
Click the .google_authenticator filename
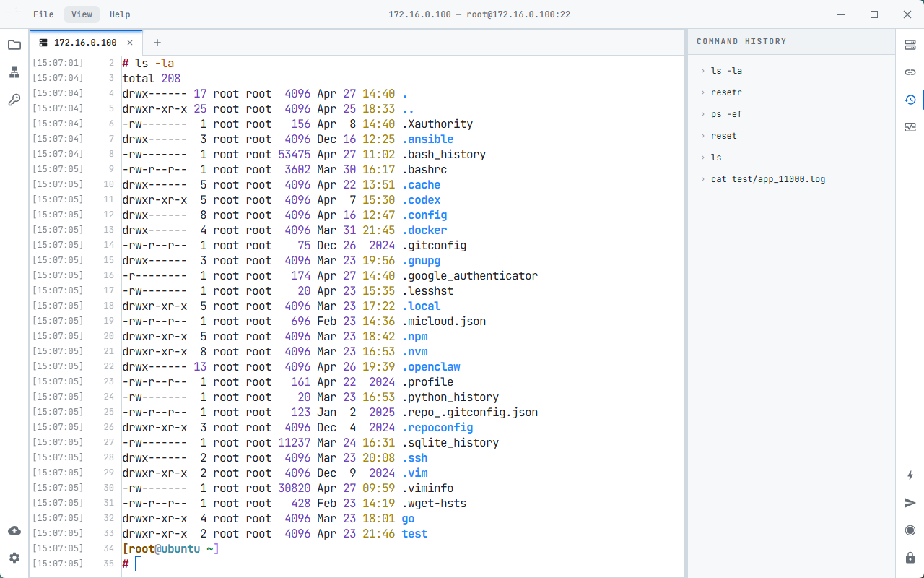pyautogui.click(x=470, y=276)
